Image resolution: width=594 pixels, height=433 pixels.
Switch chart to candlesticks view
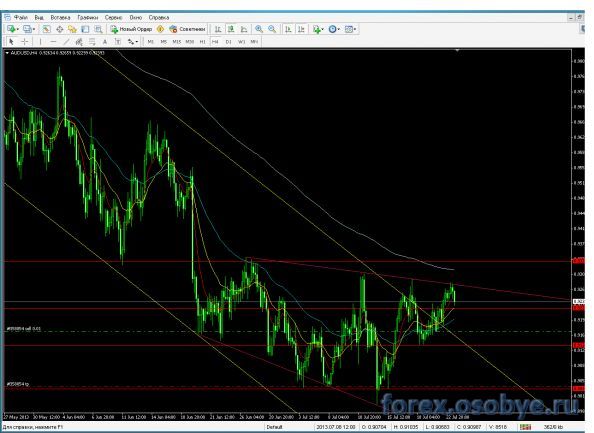coord(231,29)
